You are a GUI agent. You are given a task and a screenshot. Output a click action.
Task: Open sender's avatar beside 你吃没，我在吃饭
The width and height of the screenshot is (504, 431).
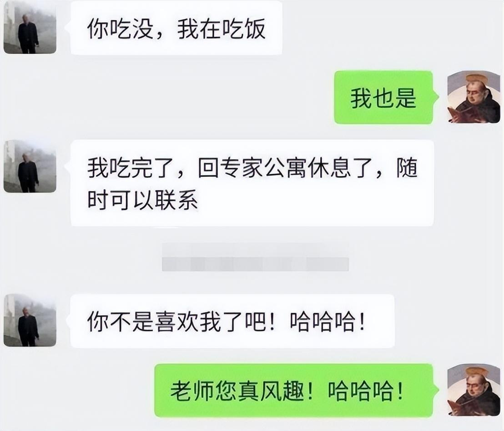tap(30, 27)
